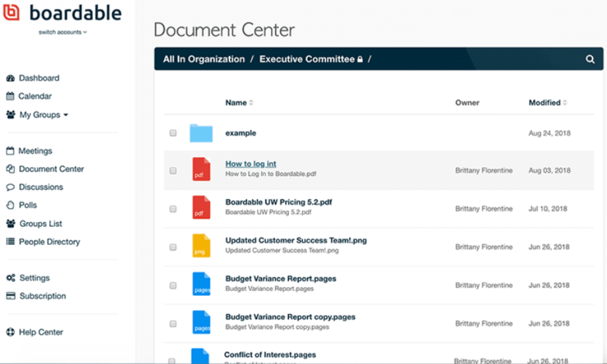
Task: Click the Boardable logo
Action: [x=64, y=13]
